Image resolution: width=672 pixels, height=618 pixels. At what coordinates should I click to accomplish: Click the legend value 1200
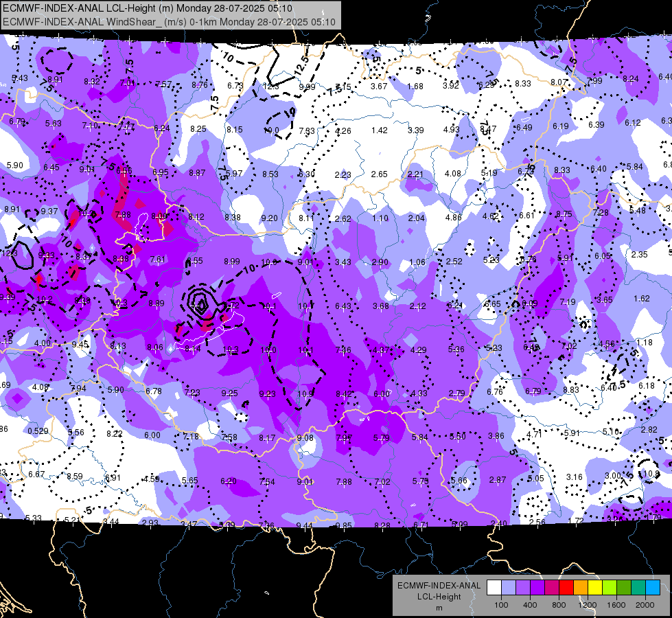point(587,605)
